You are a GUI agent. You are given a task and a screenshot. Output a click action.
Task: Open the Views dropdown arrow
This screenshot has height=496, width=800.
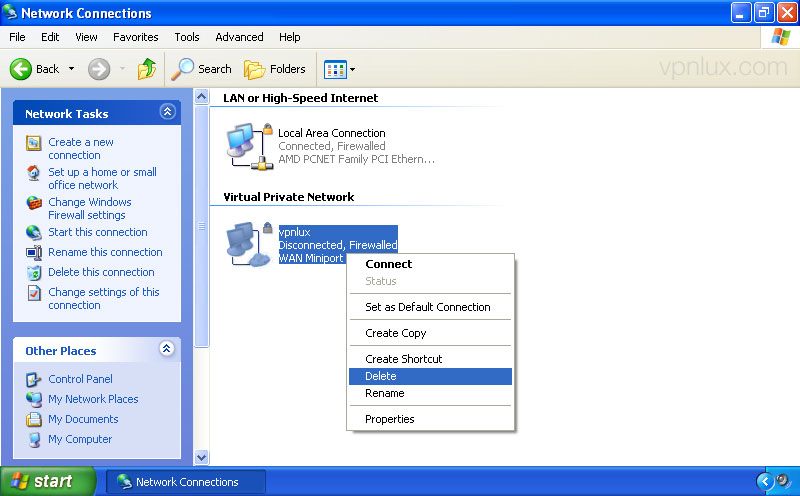352,69
